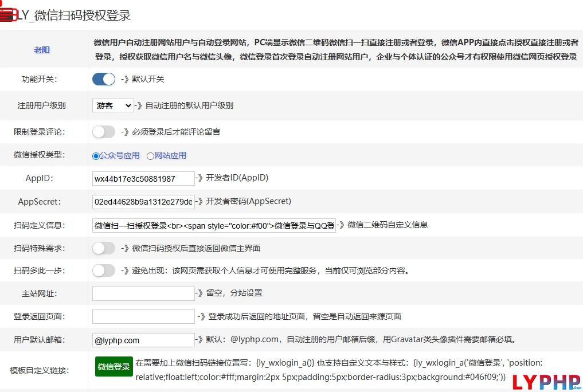The image size is (583, 392).
Task: Enable the 扫码多此一步 toggle
Action: click(104, 271)
